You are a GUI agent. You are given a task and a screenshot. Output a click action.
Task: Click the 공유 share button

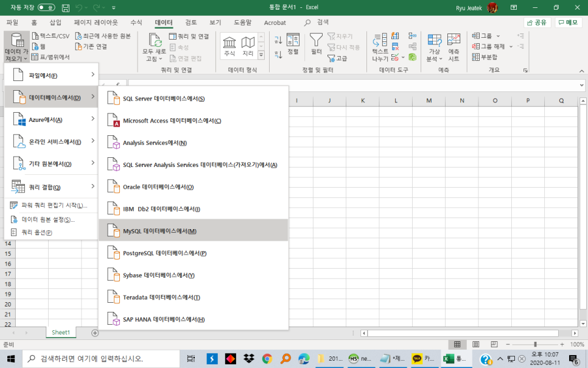click(x=537, y=23)
